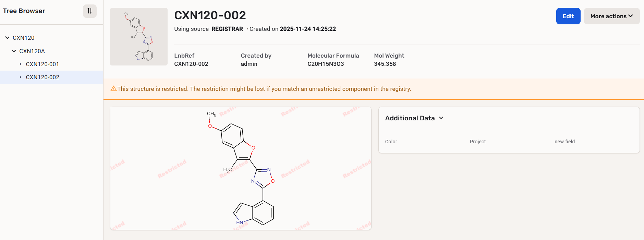Click the restriction warning triangle icon

coord(113,89)
